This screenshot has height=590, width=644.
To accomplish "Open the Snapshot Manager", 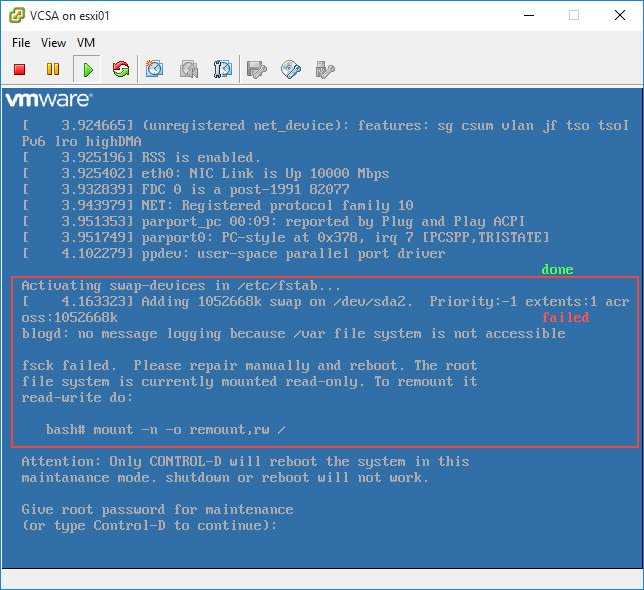I will (223, 69).
